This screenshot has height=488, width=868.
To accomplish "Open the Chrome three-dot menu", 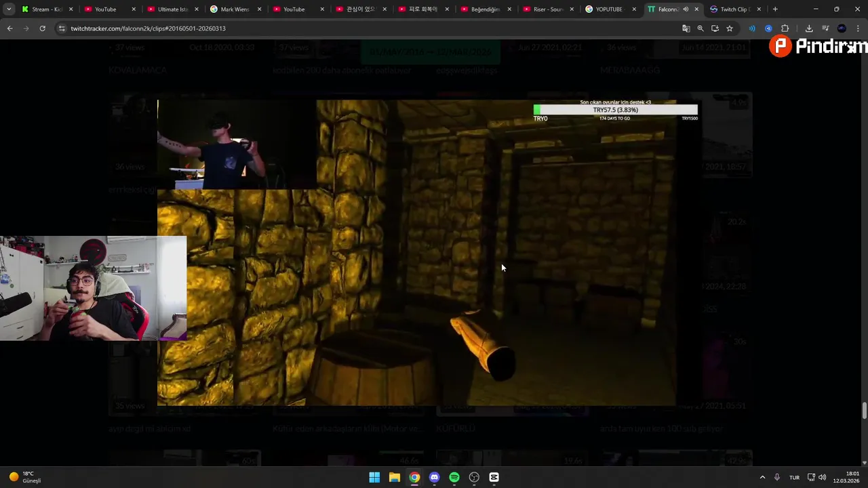I will pyautogui.click(x=858, y=28).
